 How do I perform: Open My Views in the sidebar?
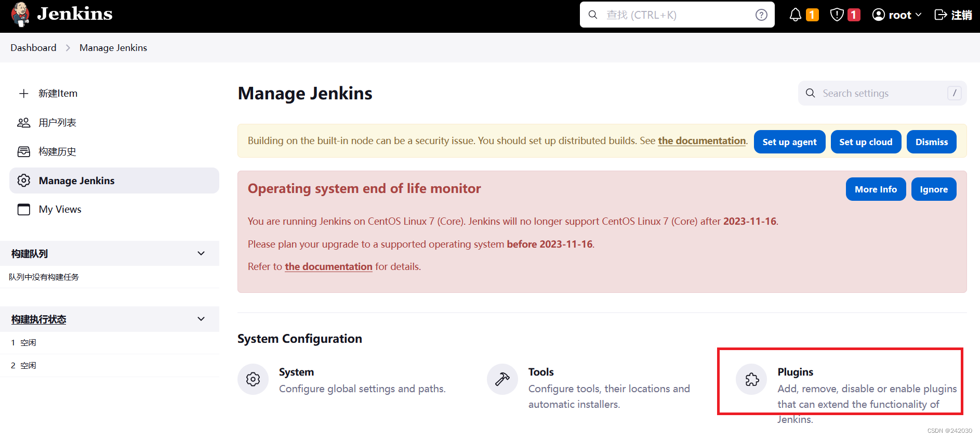60,210
